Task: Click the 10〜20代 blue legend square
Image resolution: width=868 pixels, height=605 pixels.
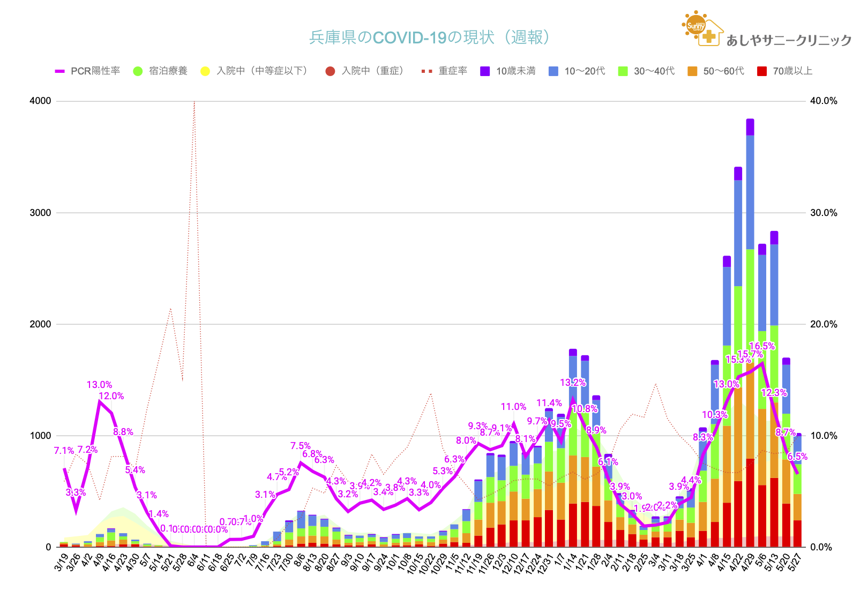Action: [x=553, y=71]
